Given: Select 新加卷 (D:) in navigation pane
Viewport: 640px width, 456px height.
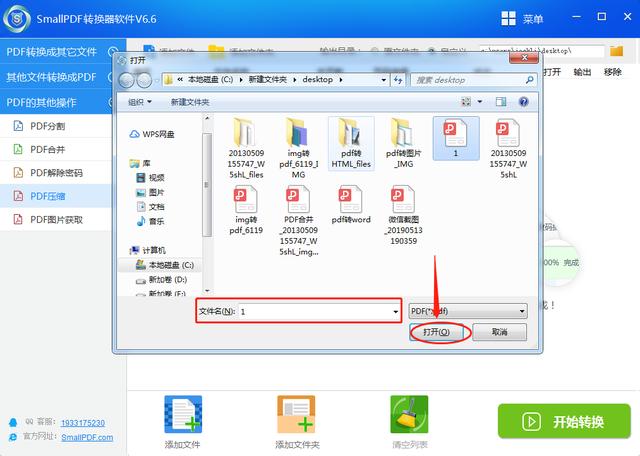Looking at the screenshot, I should pos(162,280).
